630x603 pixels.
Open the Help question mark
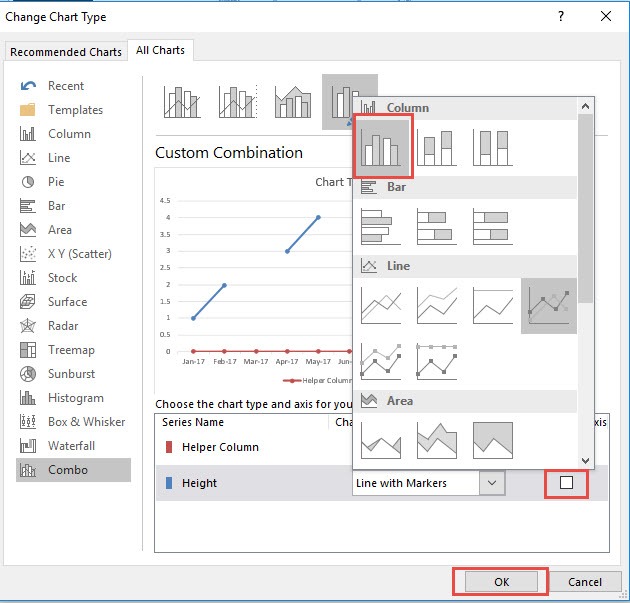pos(561,16)
